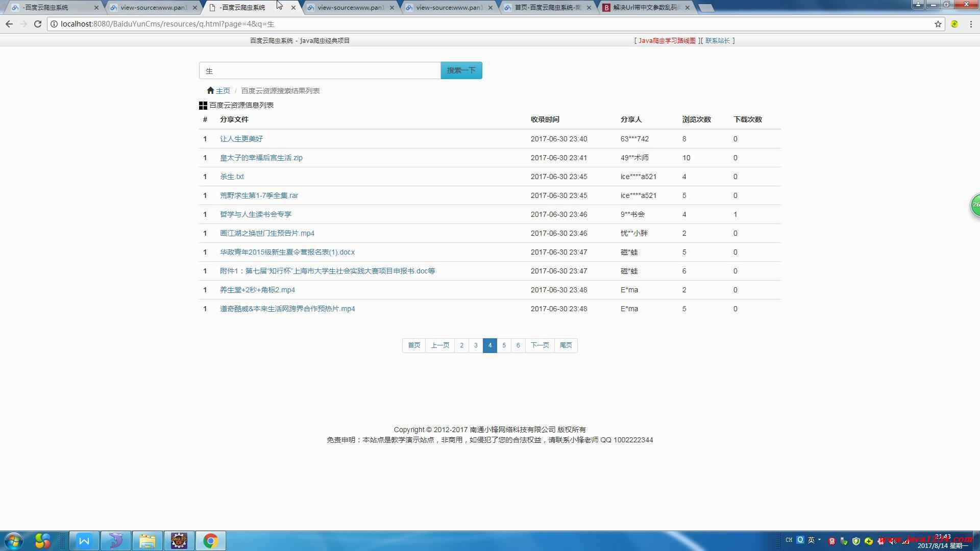
Task: Bookmark this page with star icon
Action: click(x=938, y=24)
